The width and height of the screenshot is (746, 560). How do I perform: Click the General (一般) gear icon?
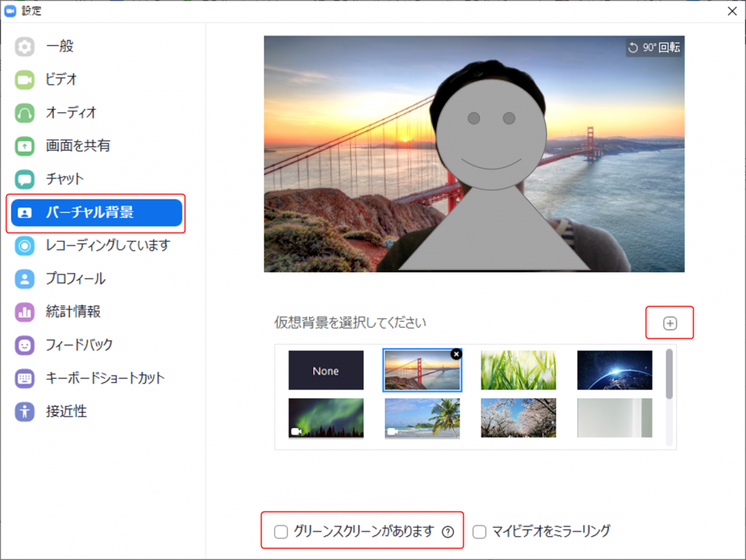pyautogui.click(x=25, y=47)
